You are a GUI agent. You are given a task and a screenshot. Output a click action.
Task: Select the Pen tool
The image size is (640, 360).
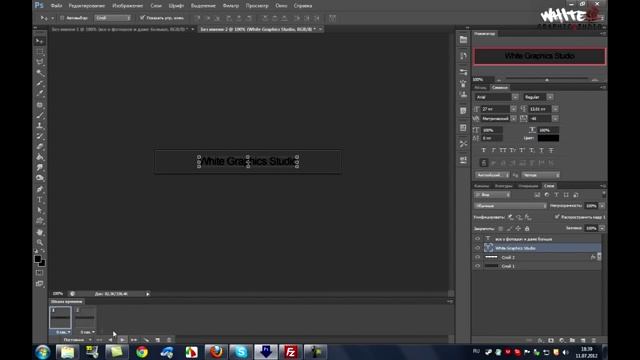coord(40,189)
